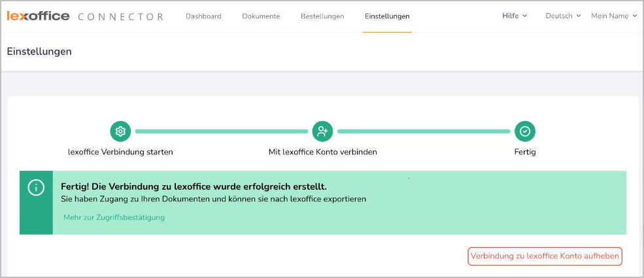Image resolution: width=644 pixels, height=278 pixels.
Task: Click the 'lexoffice Verbindung starten' step label
Action: pyautogui.click(x=120, y=152)
